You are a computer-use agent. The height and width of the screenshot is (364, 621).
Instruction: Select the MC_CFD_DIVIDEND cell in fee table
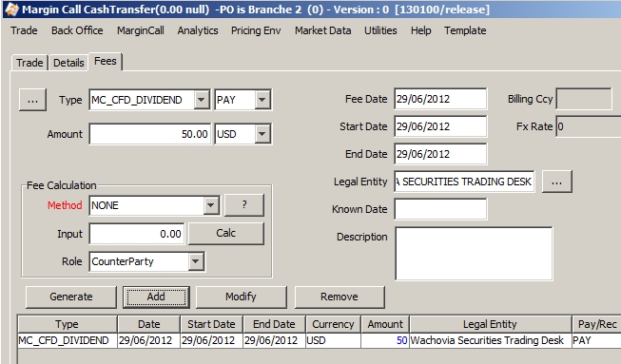[68, 340]
